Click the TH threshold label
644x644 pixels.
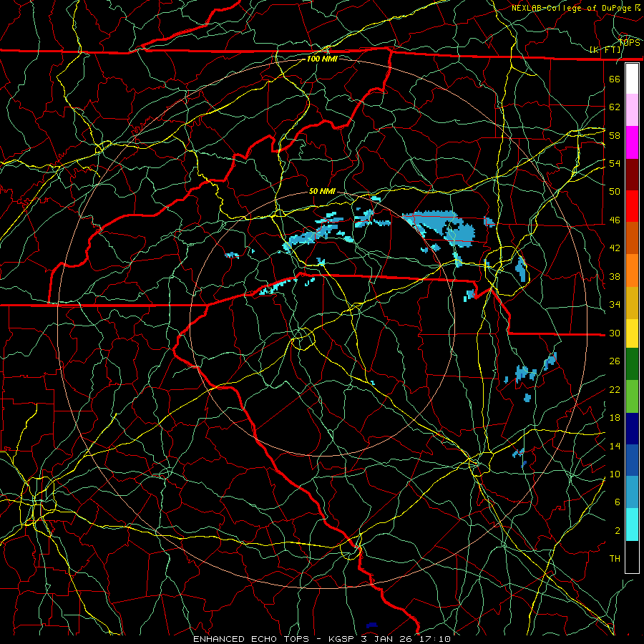point(615,559)
